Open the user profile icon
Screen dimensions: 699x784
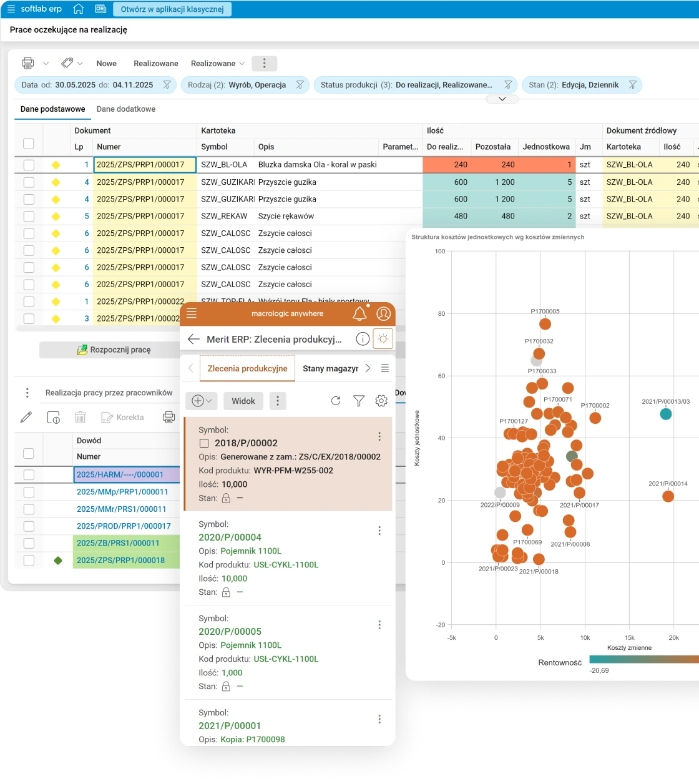point(383,313)
